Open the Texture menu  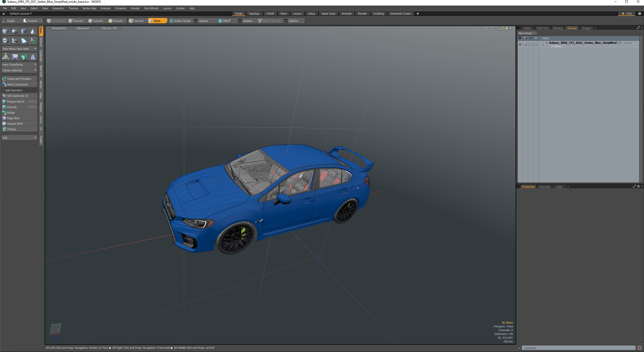[73, 8]
